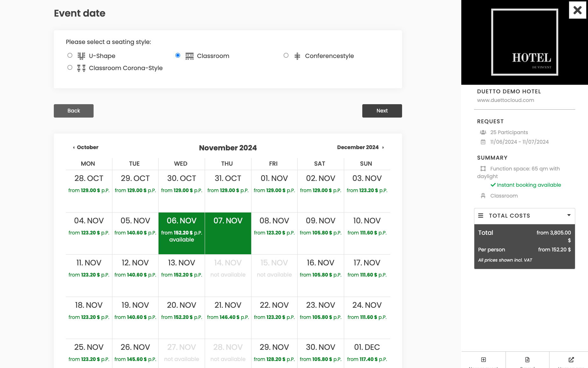Viewport: 588px width, 368px height.
Task: Select 21. NOV at 146.40 $
Action: (228, 318)
